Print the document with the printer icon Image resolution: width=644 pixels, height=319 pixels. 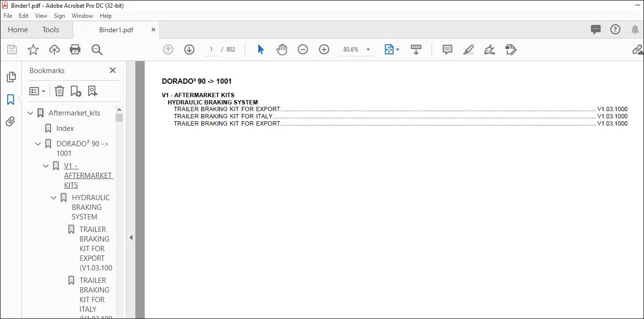click(75, 50)
